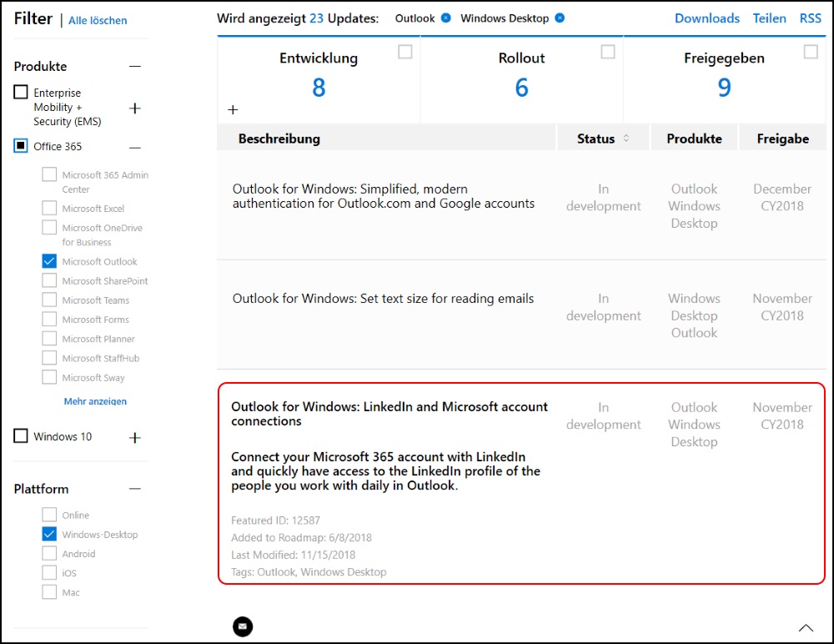Click the 23 updates count
The image size is (834, 644).
pyautogui.click(x=316, y=18)
